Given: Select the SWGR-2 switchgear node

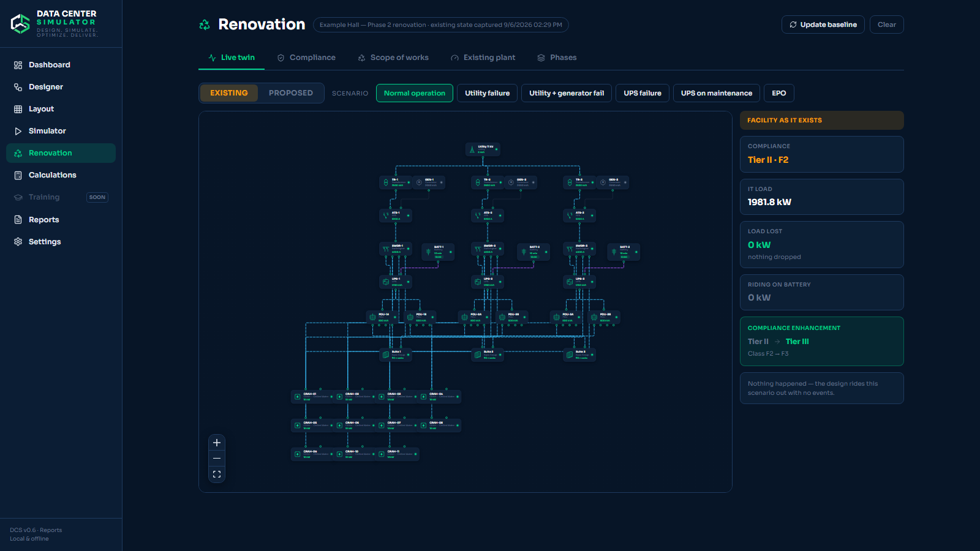Looking at the screenshot, I should click(488, 249).
